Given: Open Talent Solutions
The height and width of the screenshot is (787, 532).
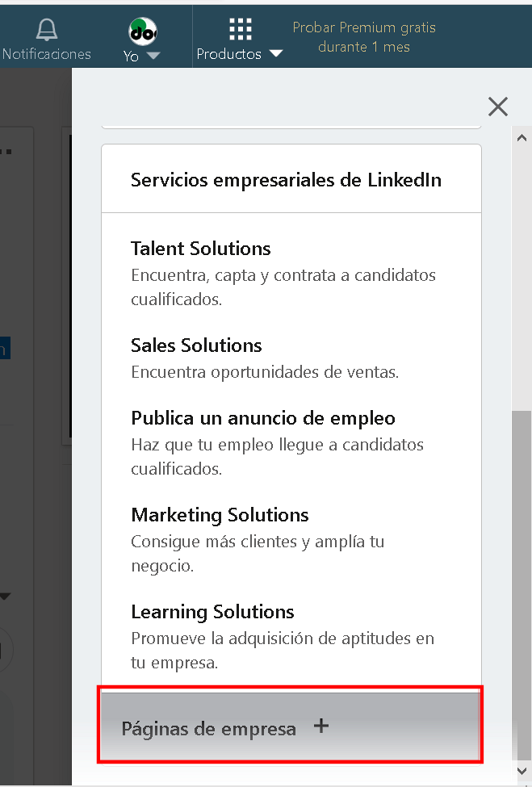Looking at the screenshot, I should pyautogui.click(x=201, y=249).
